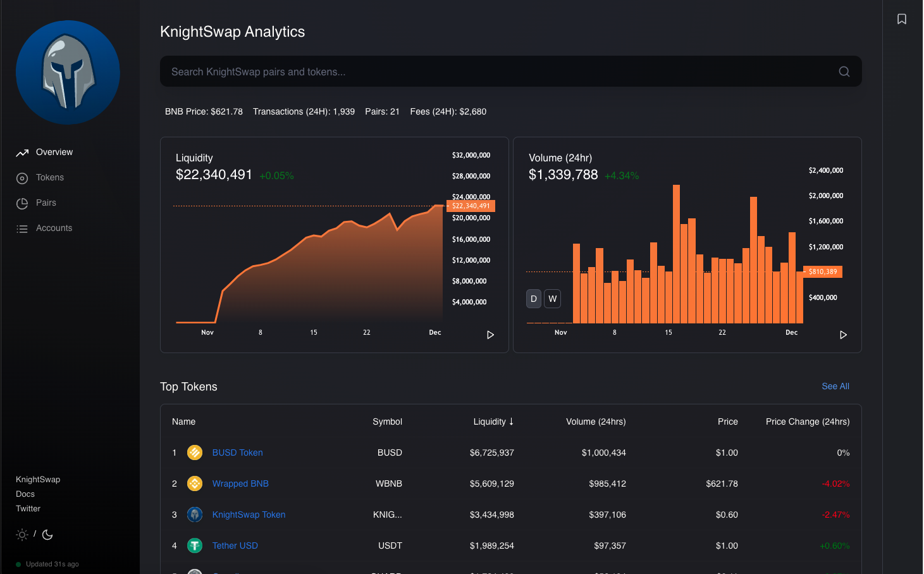Click the bookmark icon at top right
Viewport: 924px width, 574px height.
click(902, 19)
